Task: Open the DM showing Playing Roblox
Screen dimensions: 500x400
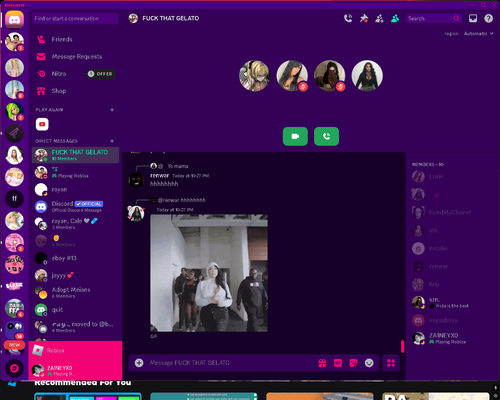Action: click(75, 172)
